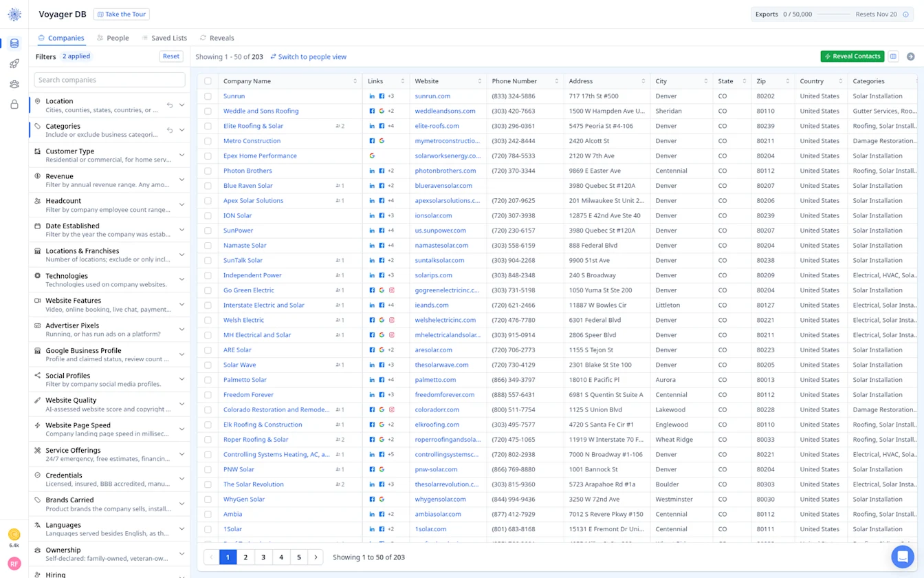
Task: Open the database icon in left sidebar
Action: (14, 43)
